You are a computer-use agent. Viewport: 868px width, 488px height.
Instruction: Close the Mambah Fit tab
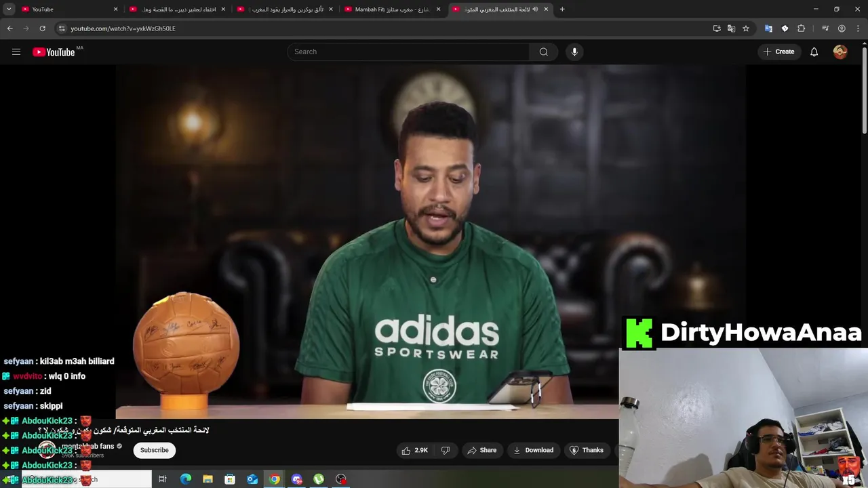(x=438, y=9)
